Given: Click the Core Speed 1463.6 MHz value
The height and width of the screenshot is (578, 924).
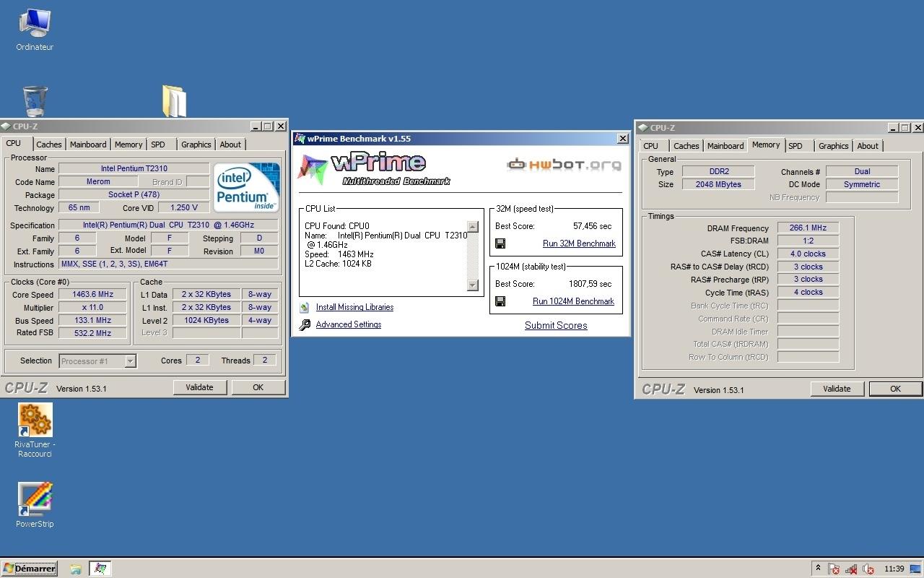Looking at the screenshot, I should [93, 295].
